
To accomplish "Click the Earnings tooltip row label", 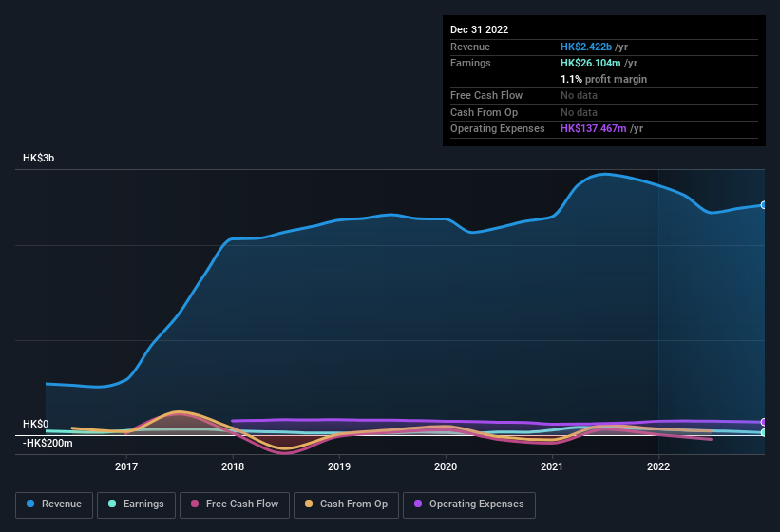I will click(x=470, y=63).
